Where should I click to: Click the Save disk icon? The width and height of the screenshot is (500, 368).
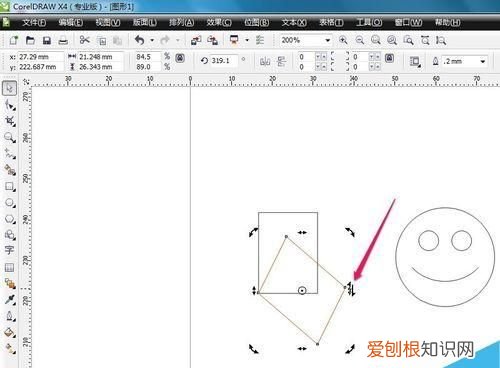click(x=47, y=41)
